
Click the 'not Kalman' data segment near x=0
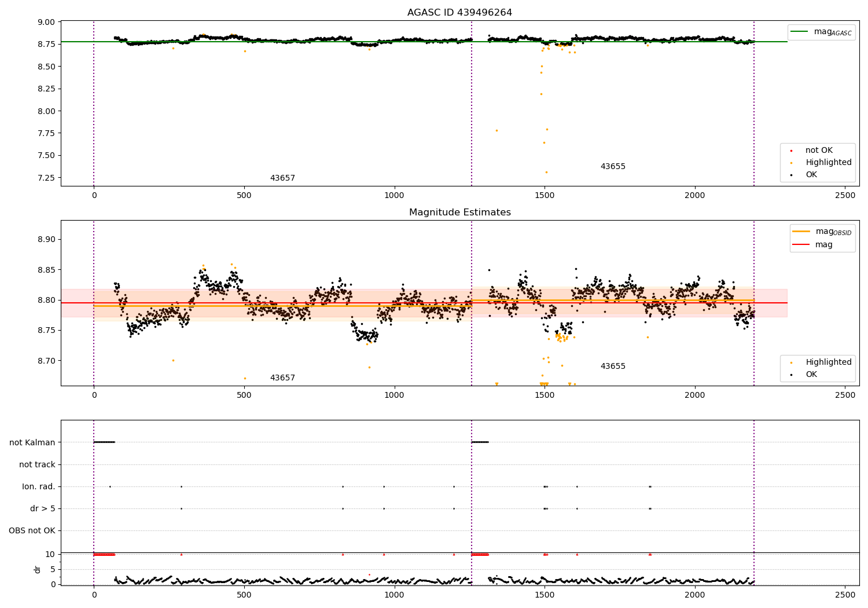tap(104, 442)
